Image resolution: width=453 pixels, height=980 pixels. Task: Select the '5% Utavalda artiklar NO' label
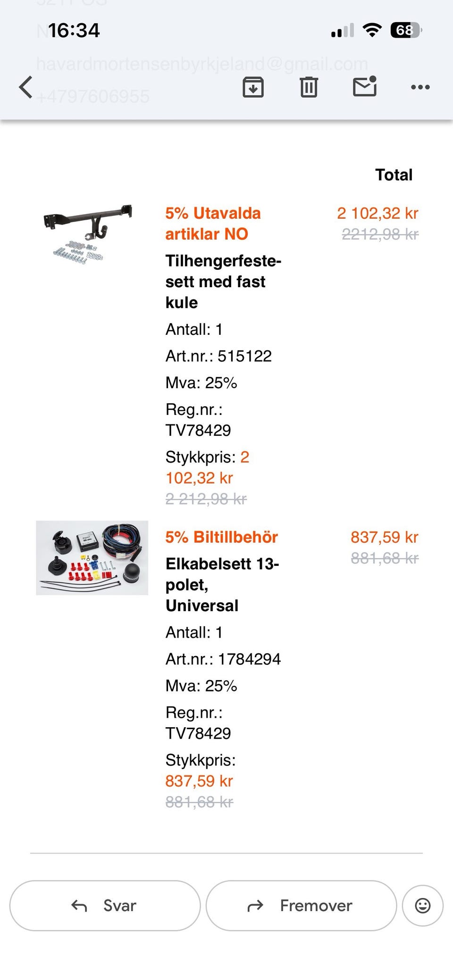click(x=213, y=224)
